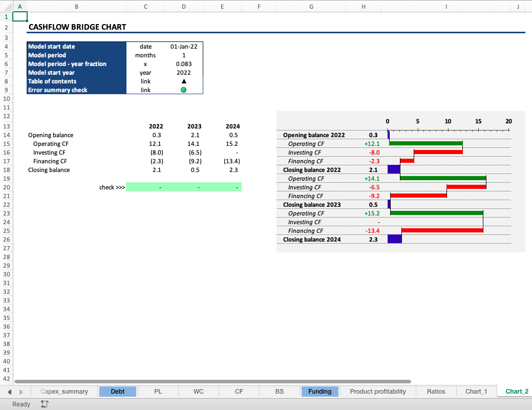The width and height of the screenshot is (532, 410).
Task: Select column G header
Action: [x=311, y=7]
